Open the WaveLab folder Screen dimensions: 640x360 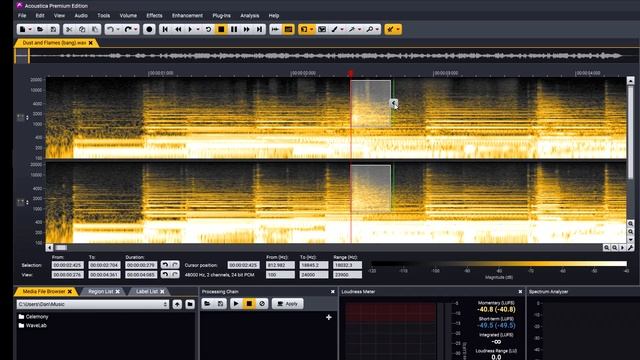point(32,326)
